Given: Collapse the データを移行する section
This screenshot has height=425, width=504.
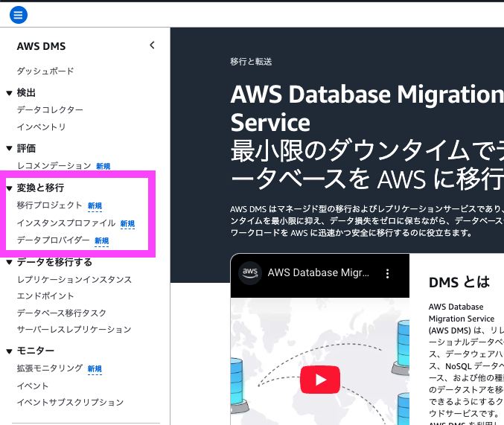Looking at the screenshot, I should pyautogui.click(x=10, y=262).
